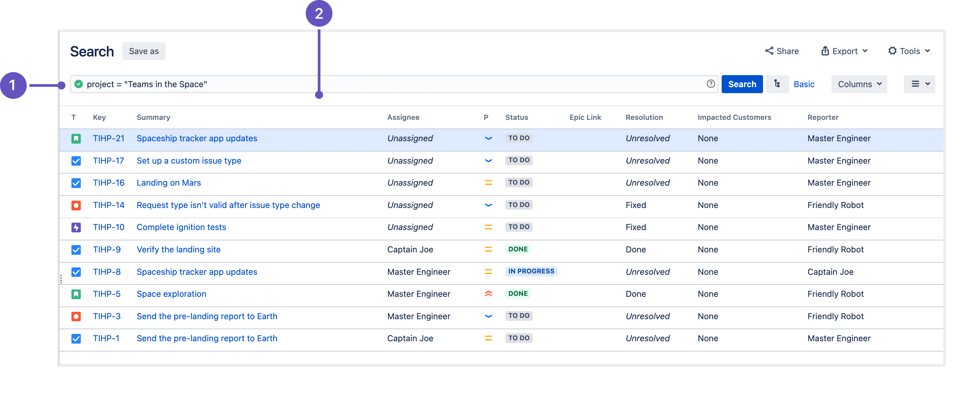The image size is (980, 410).
Task: Click the purple issue type icon for TIHP-10
Action: (x=76, y=227)
